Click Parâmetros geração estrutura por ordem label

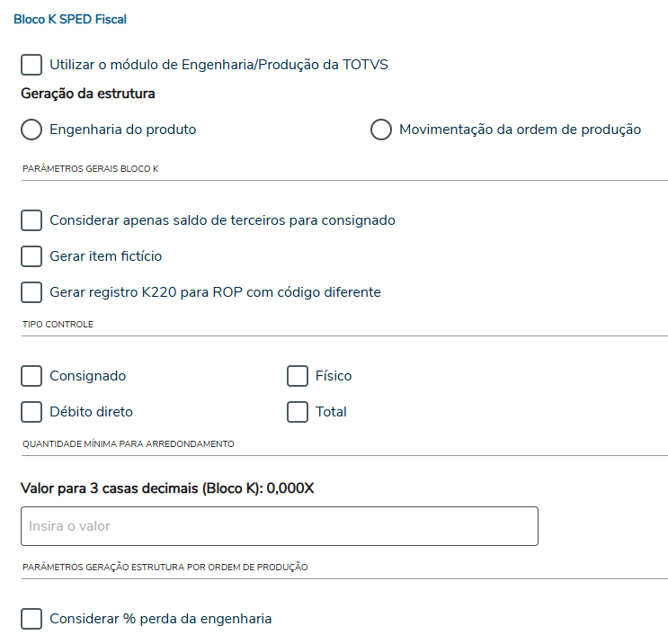click(165, 567)
